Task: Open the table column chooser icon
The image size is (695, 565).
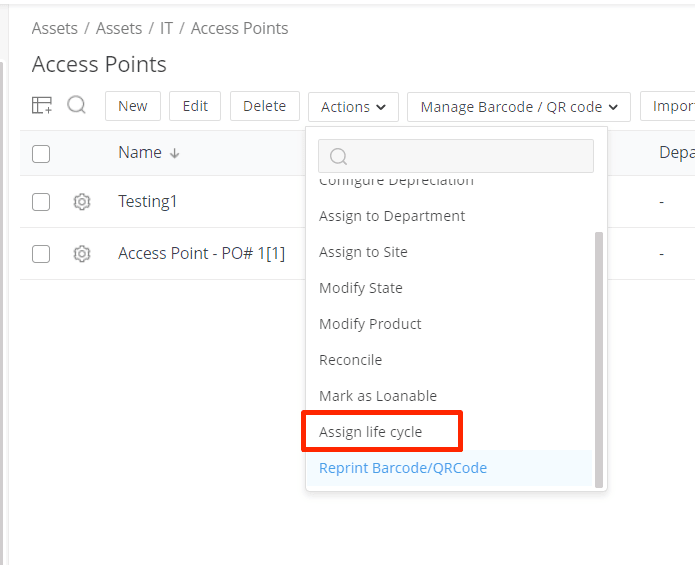Action: (42, 106)
